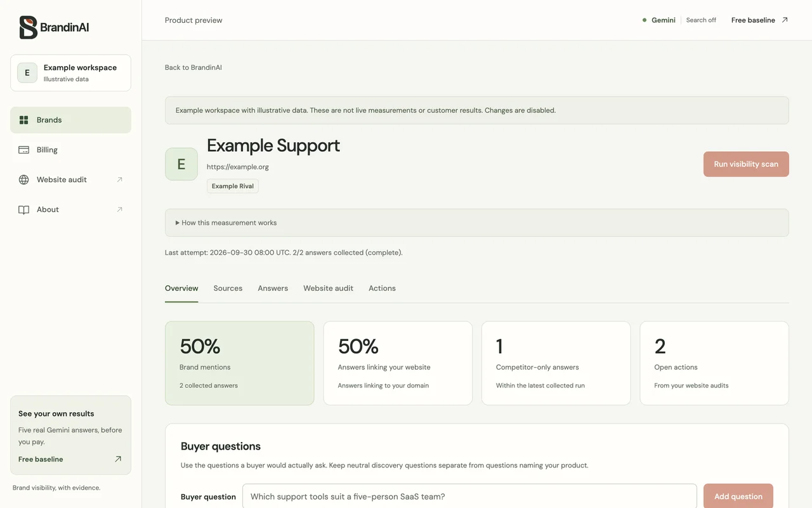Image resolution: width=812 pixels, height=508 pixels.
Task: Click the Last attempt timestamp line
Action: (x=284, y=253)
